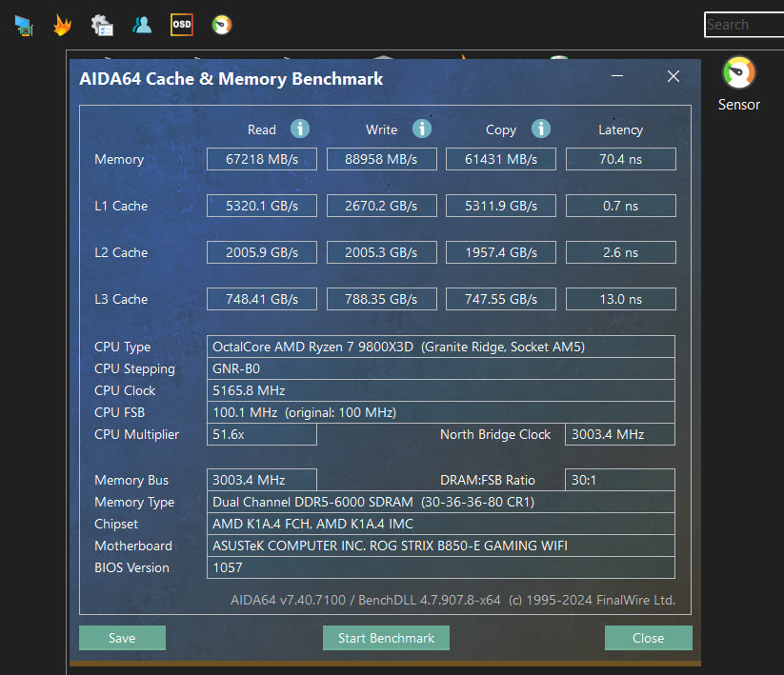Show info for the Copy column

tap(540, 129)
